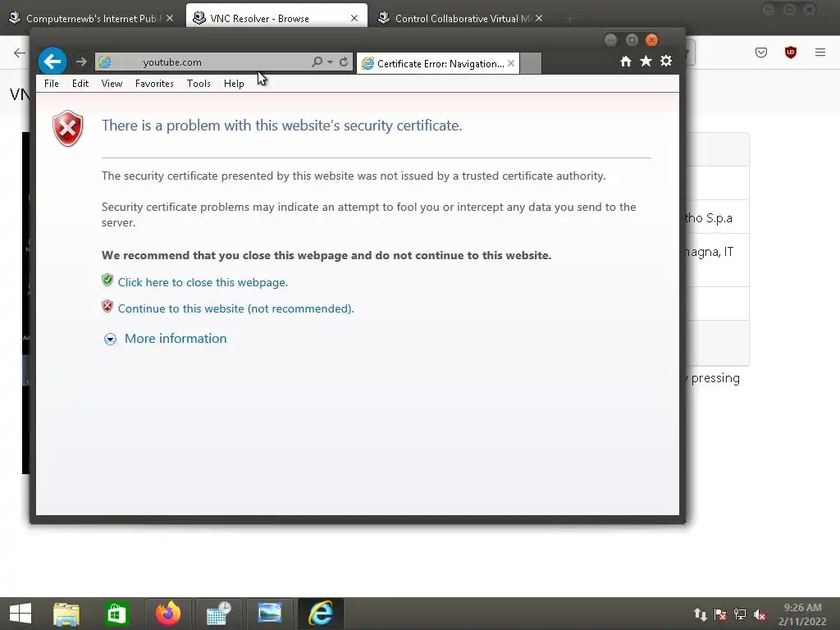Close the Internet Explorer window

652,40
